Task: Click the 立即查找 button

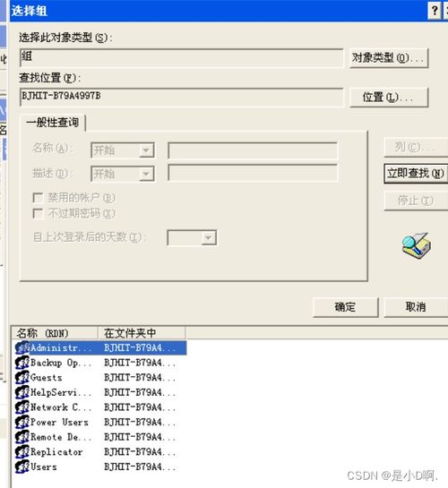Action: pos(416,174)
